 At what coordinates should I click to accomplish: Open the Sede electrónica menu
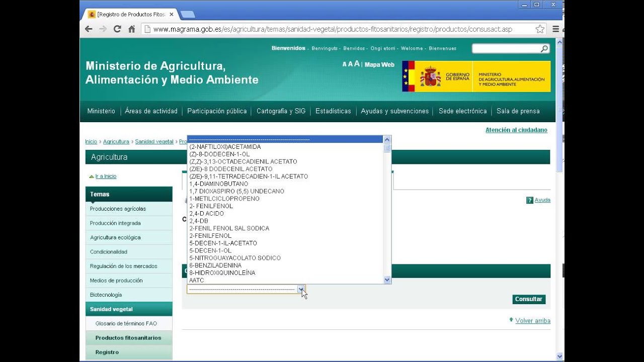(x=462, y=111)
